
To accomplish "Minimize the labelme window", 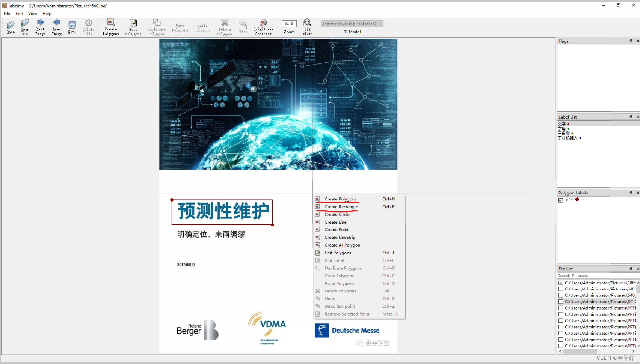I will coord(604,5).
